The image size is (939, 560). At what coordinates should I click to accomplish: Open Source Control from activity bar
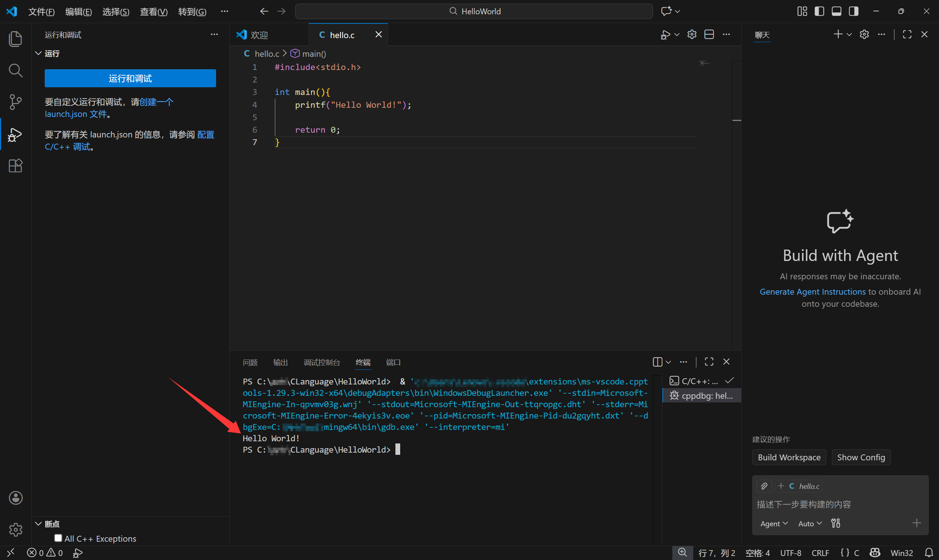click(15, 102)
